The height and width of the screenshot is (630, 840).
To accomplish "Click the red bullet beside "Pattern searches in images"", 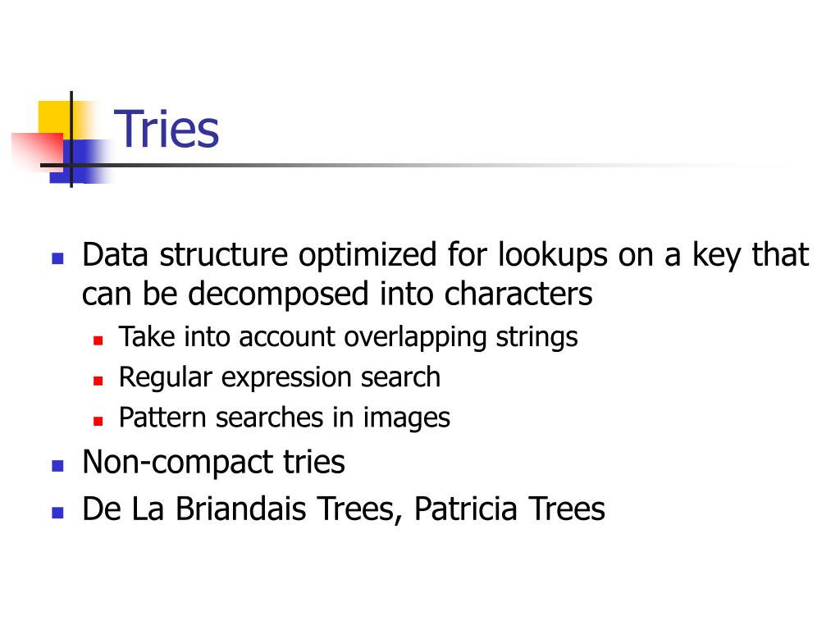I will (98, 421).
